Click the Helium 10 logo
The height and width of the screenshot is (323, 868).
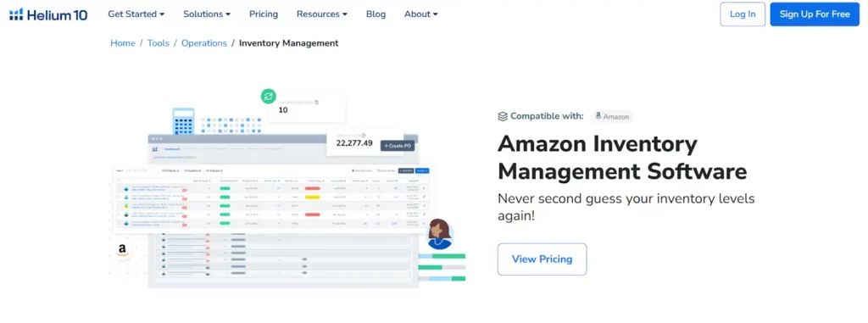[x=48, y=15]
